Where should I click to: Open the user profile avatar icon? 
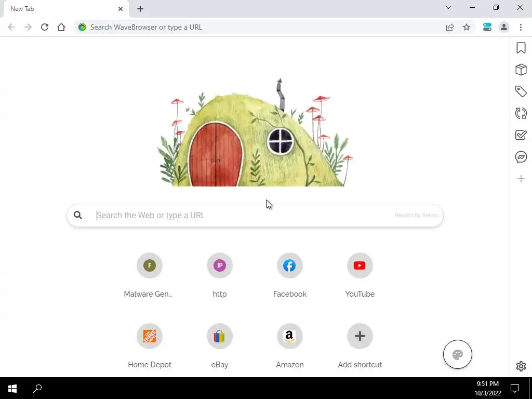[504, 27]
